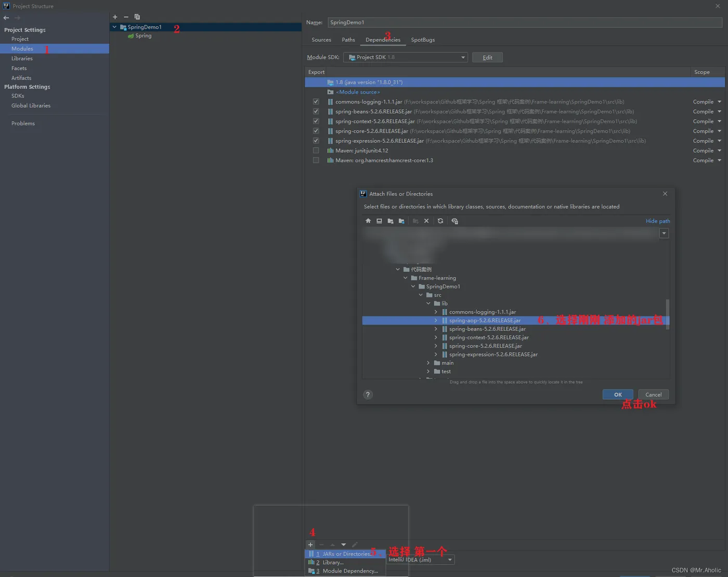The width and height of the screenshot is (728, 577).
Task: Enable export for Maven junit:junit:4.12
Action: pos(316,151)
